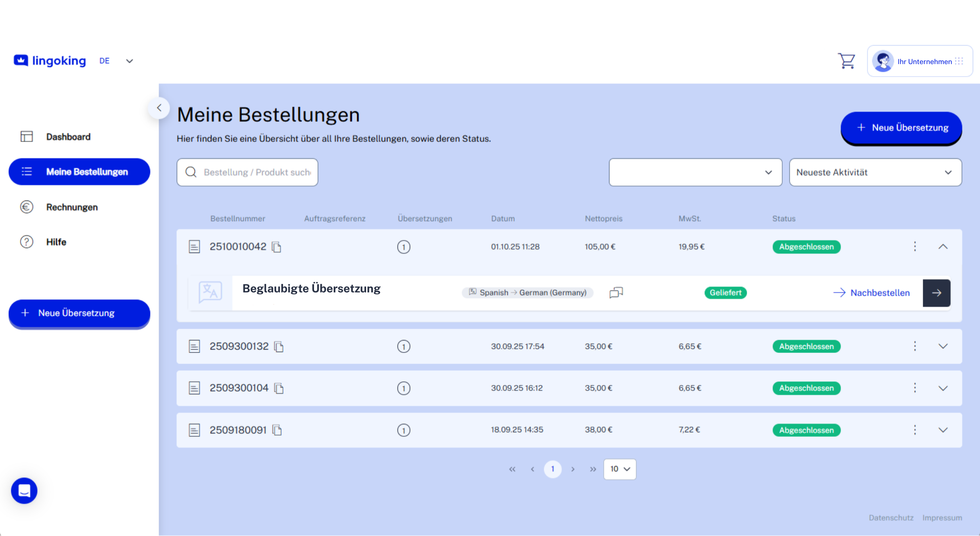The image size is (980, 536).
Task: Open the Neueste Aktivität sort dropdown
Action: (x=875, y=172)
